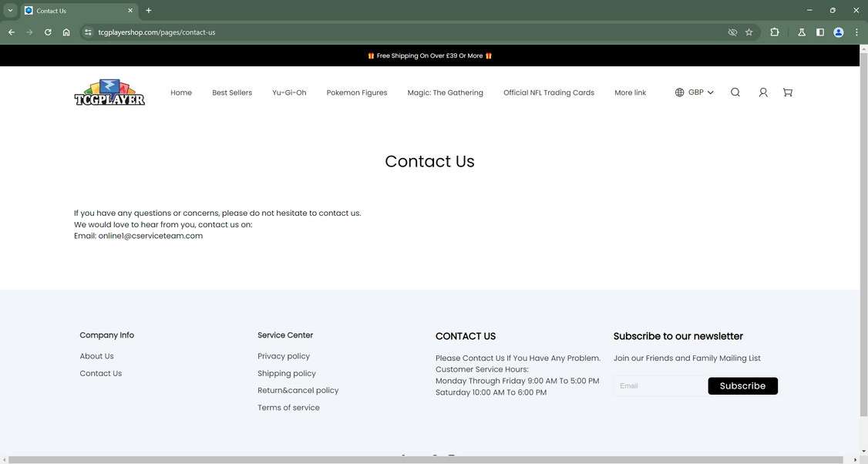Expand the tab search dropdown
The height and width of the screenshot is (464, 868).
10,11
